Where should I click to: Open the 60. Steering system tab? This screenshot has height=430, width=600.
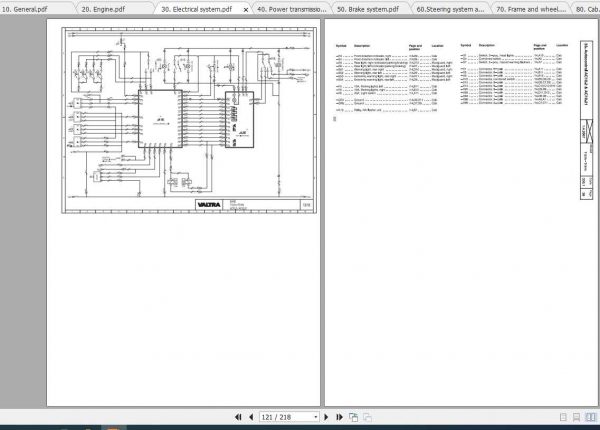click(x=450, y=9)
